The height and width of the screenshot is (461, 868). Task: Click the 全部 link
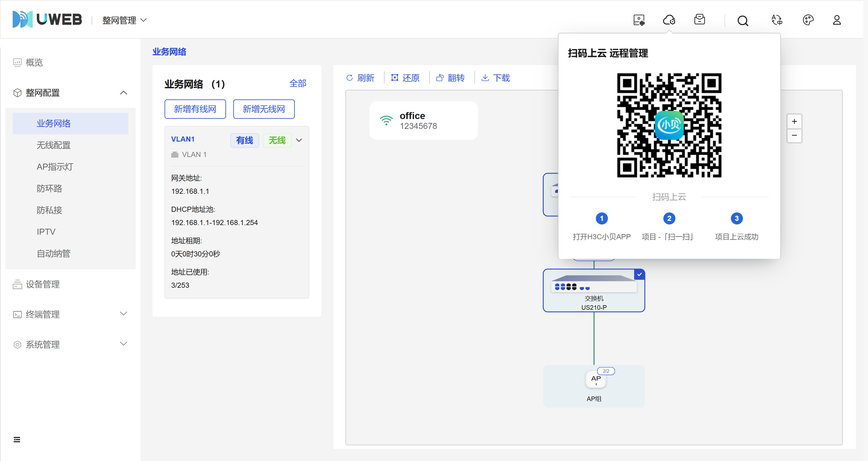pyautogui.click(x=297, y=83)
